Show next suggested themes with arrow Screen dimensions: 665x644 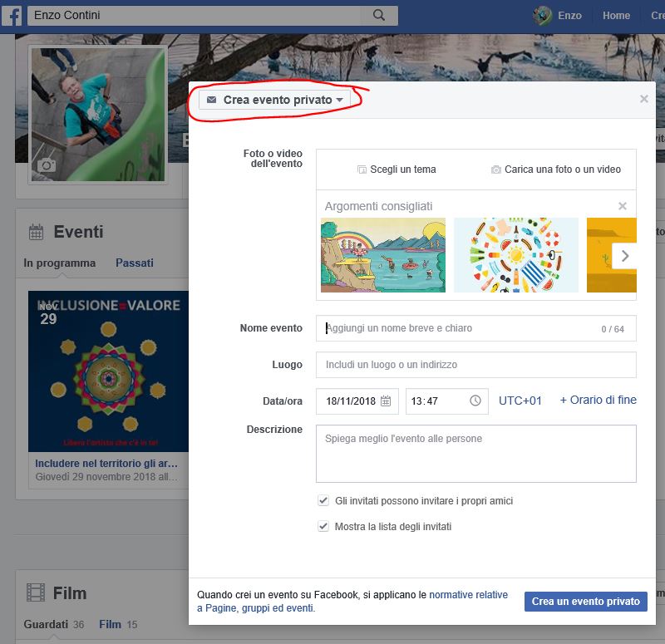(625, 256)
